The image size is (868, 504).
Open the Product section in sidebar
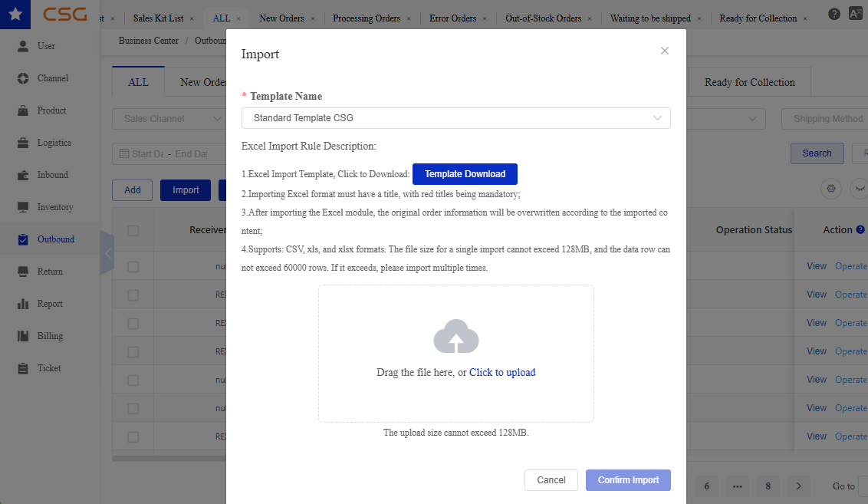click(50, 110)
